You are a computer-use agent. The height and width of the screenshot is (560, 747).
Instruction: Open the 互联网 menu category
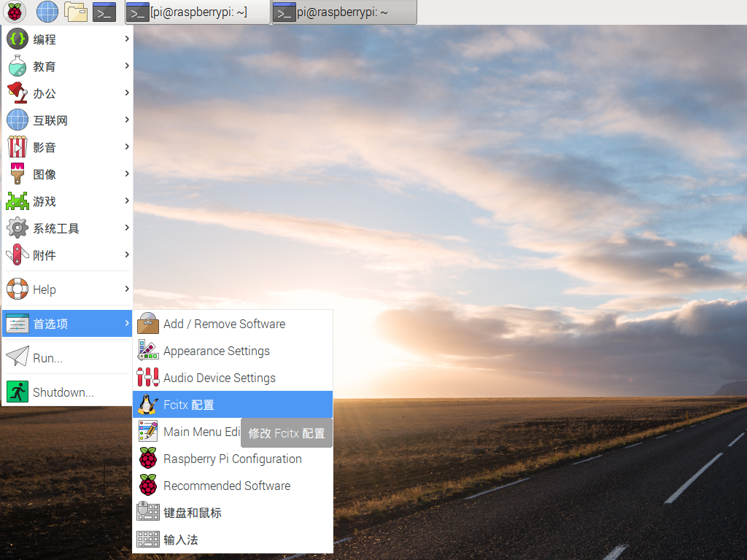click(67, 120)
